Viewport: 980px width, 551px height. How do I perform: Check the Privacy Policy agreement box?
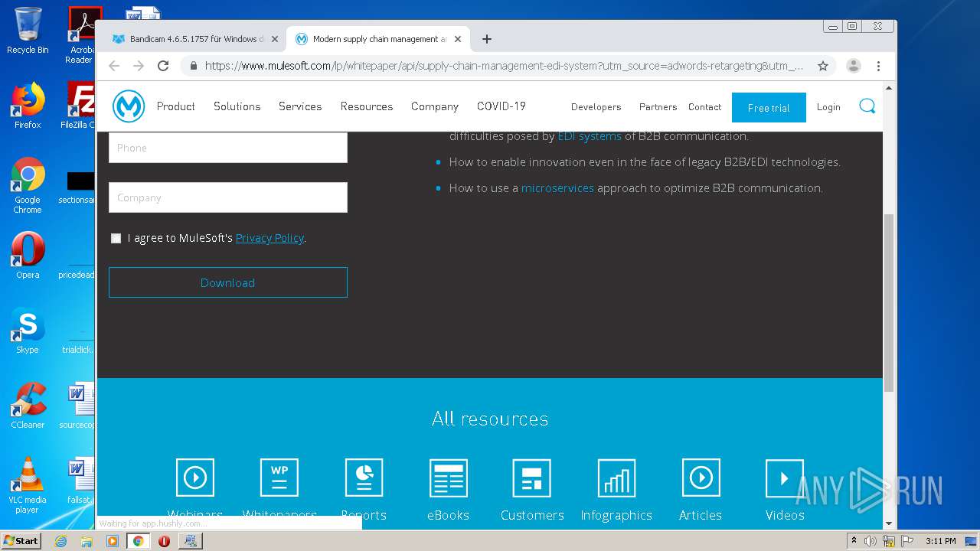pos(116,238)
